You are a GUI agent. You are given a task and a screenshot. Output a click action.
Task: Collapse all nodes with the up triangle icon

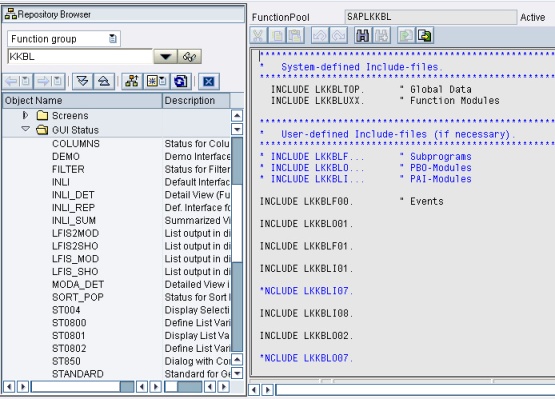click(104, 81)
